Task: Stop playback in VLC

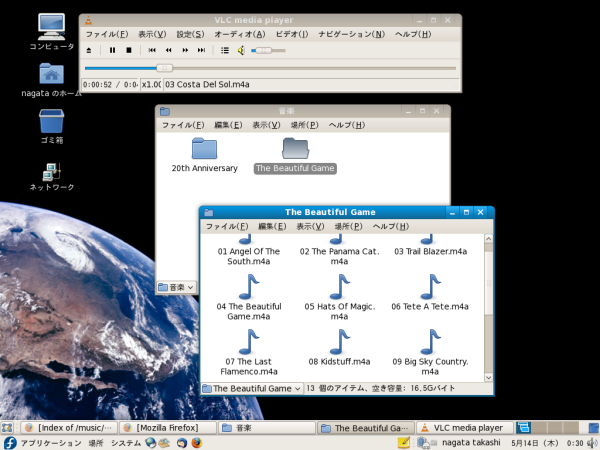Action: coord(129,50)
